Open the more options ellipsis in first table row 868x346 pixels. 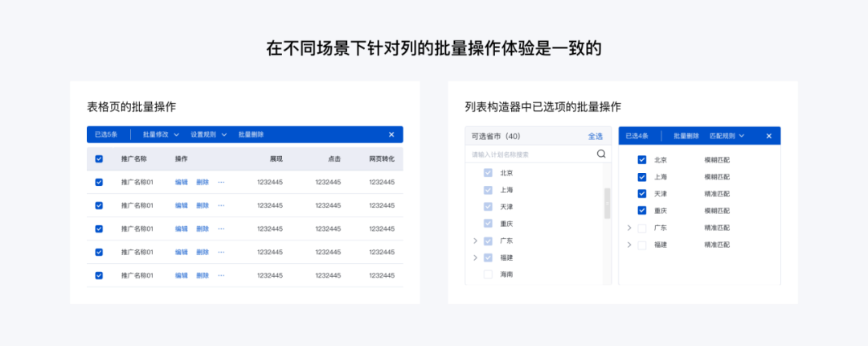221,182
